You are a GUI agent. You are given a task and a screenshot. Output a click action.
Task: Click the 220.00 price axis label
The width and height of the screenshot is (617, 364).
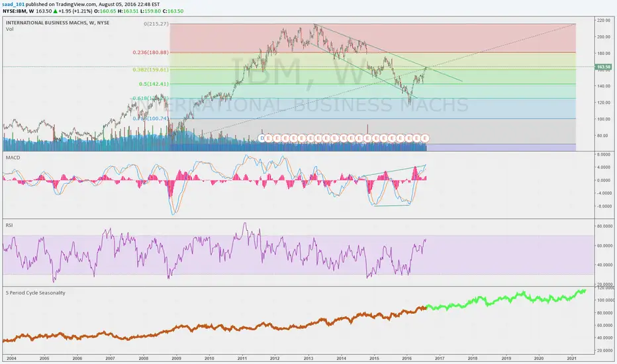(x=604, y=20)
